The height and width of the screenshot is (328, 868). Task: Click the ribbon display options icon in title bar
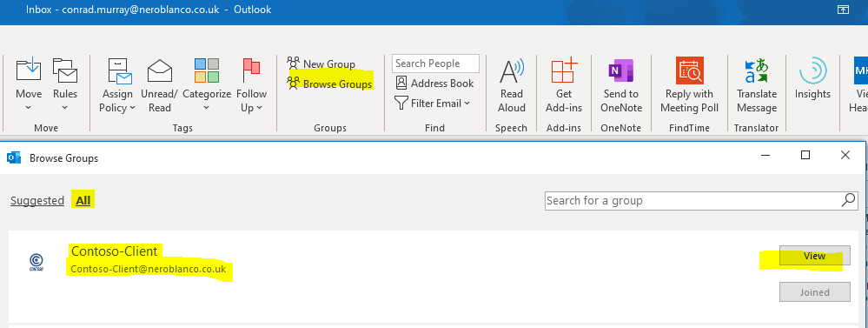(843, 10)
